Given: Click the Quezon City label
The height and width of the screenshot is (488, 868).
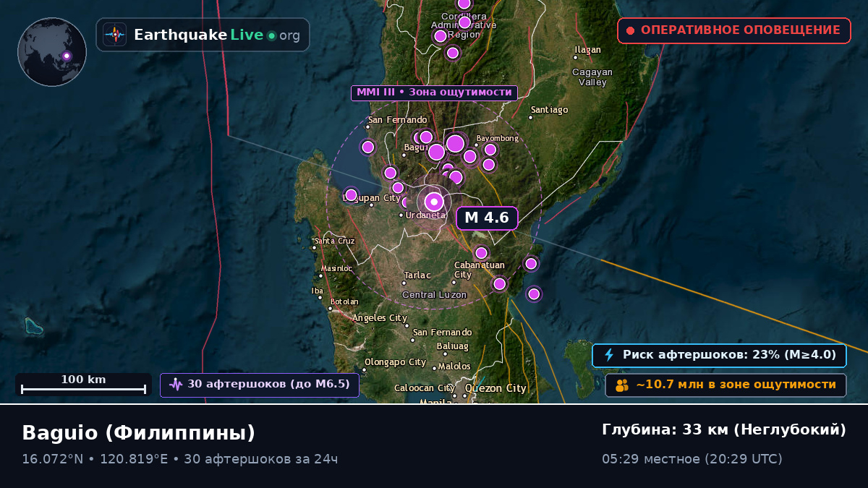Looking at the screenshot, I should [x=495, y=388].
